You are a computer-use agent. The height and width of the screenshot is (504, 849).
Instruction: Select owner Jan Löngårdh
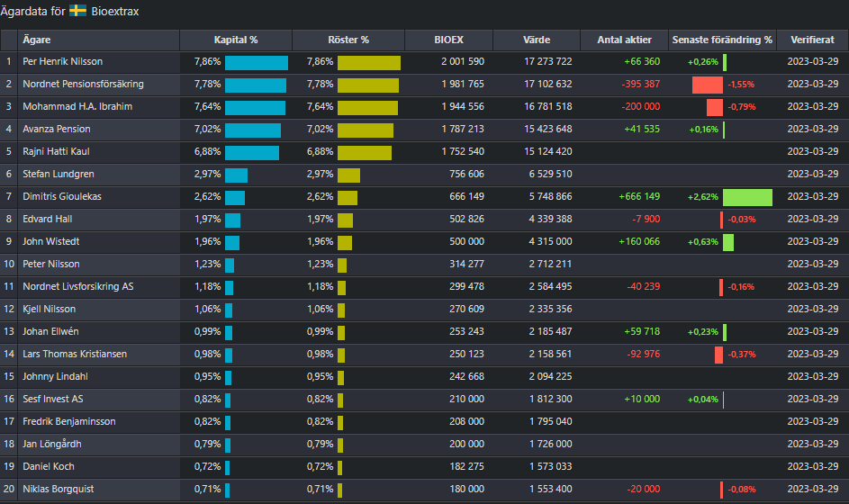(52, 444)
